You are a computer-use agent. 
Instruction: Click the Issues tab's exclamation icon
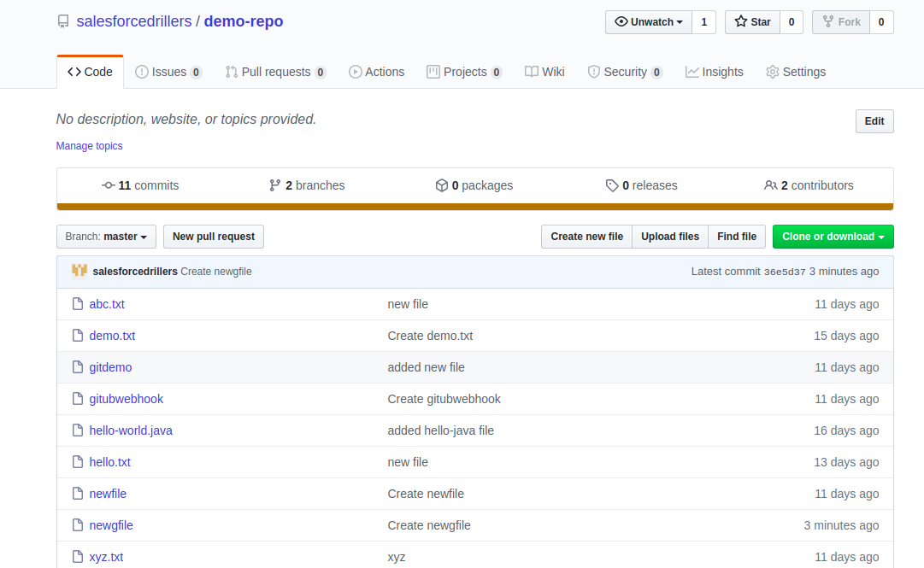pos(141,72)
